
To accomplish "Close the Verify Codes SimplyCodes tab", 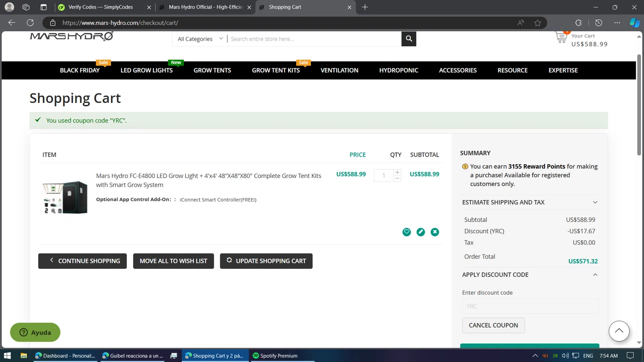I will click(x=149, y=7).
